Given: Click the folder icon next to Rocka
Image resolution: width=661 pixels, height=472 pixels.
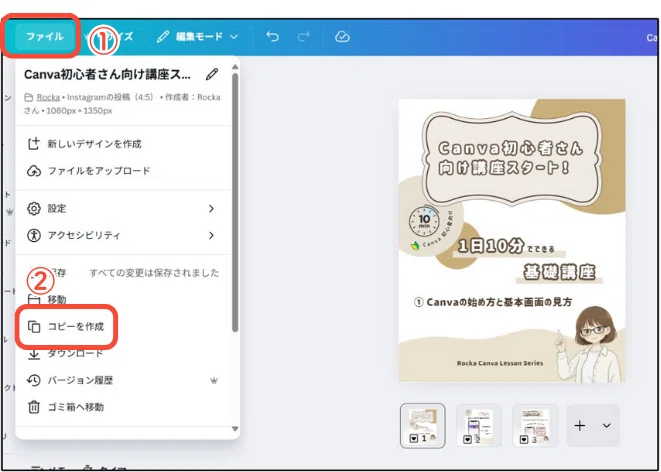Looking at the screenshot, I should tap(28, 98).
